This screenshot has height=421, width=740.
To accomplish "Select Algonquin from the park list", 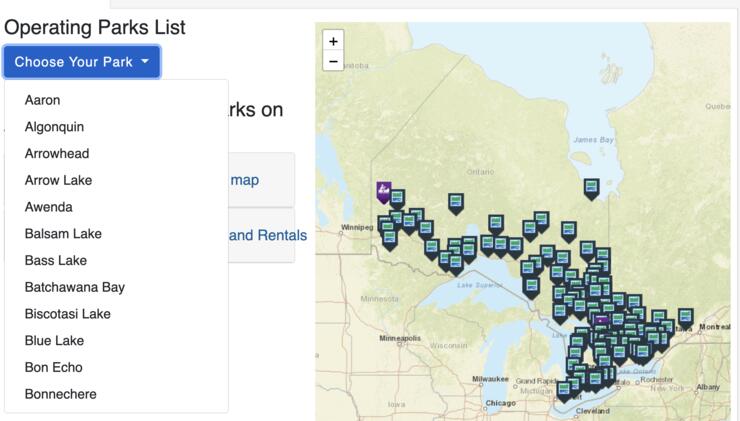I will click(x=54, y=127).
